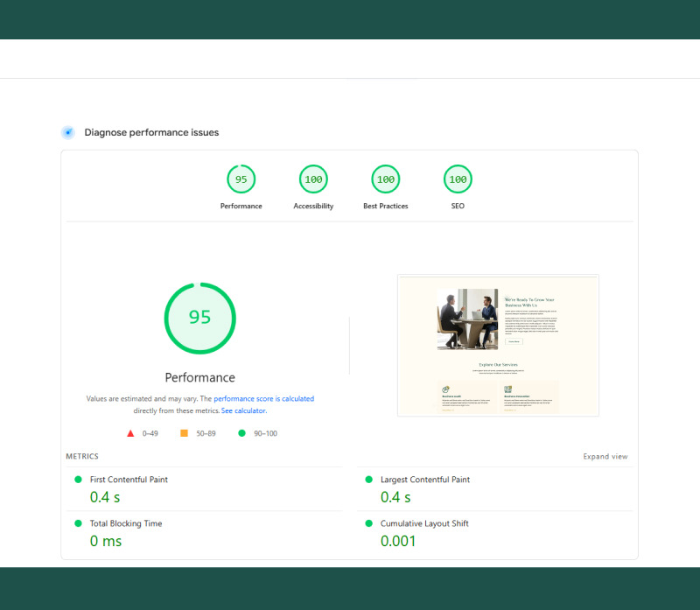Click the small 95 Performance gauge
Screen dimensions: 700x610
pyautogui.click(x=241, y=179)
